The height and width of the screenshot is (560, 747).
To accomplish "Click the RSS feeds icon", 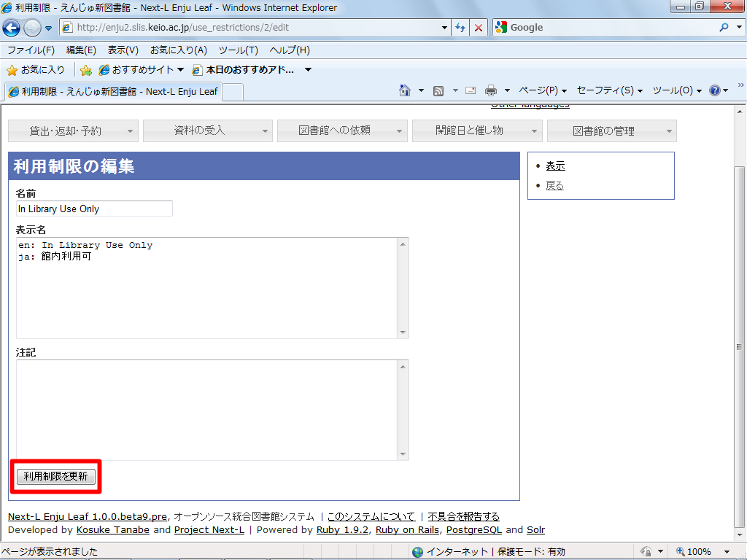I will pyautogui.click(x=438, y=90).
